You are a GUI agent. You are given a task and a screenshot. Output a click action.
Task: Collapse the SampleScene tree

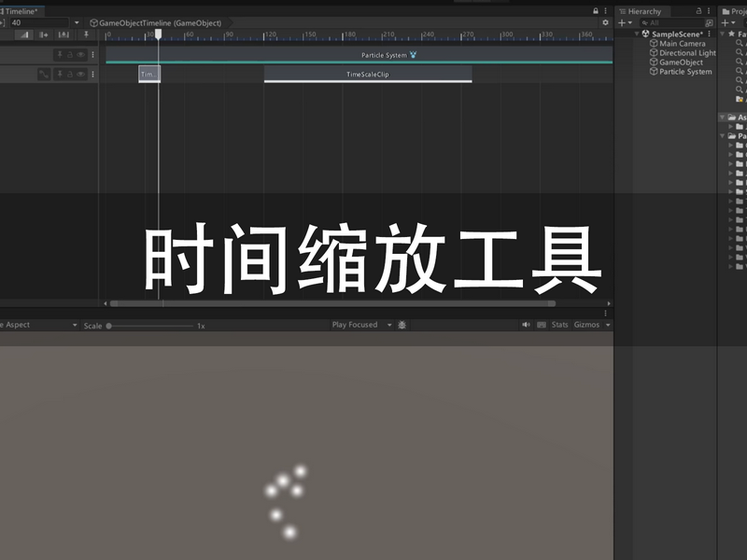tap(637, 34)
